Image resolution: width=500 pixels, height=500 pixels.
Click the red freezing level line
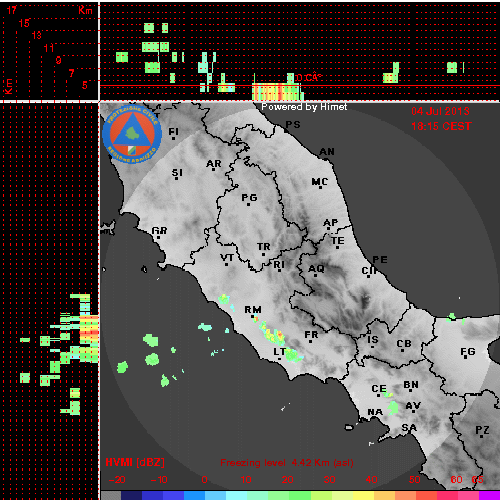[x=300, y=86]
